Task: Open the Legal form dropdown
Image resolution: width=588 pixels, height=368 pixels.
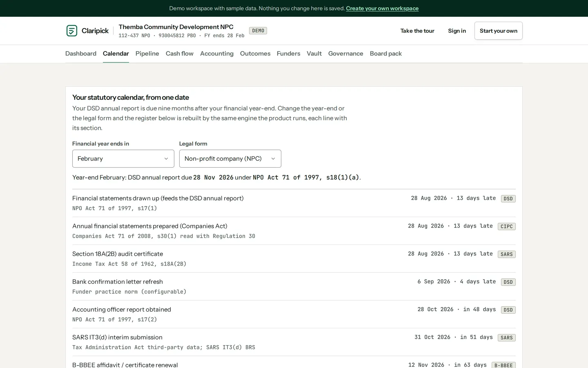Action: coord(230,159)
